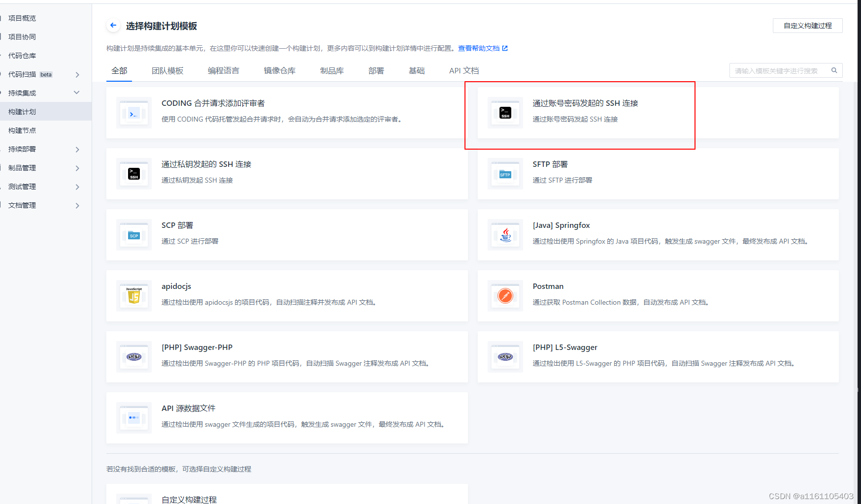Choose the [Java] Springfox template title
Image resolution: width=861 pixels, height=504 pixels.
tap(561, 225)
